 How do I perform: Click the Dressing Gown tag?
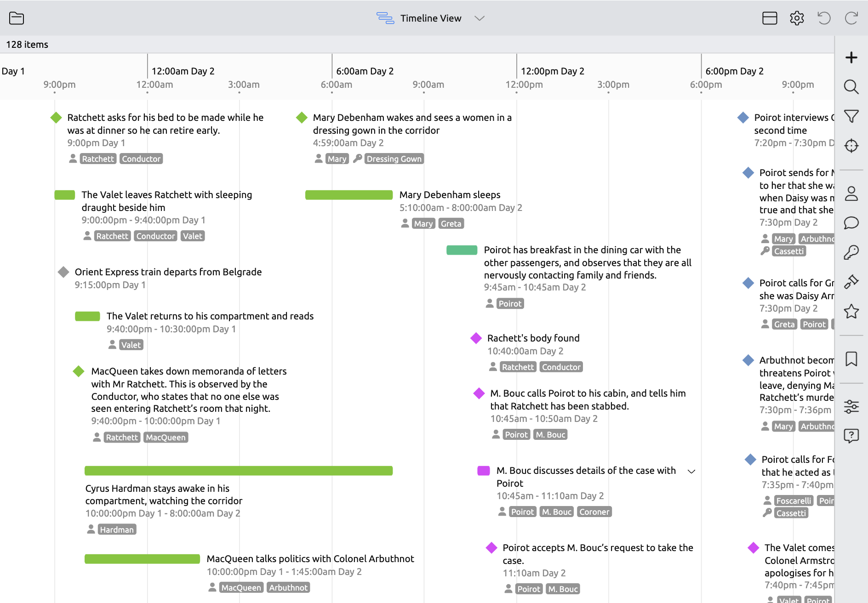394,159
